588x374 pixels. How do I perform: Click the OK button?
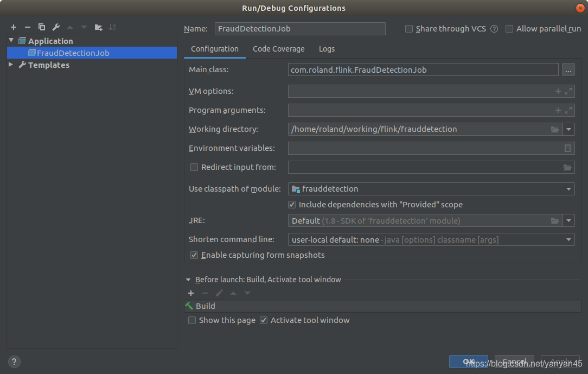468,362
